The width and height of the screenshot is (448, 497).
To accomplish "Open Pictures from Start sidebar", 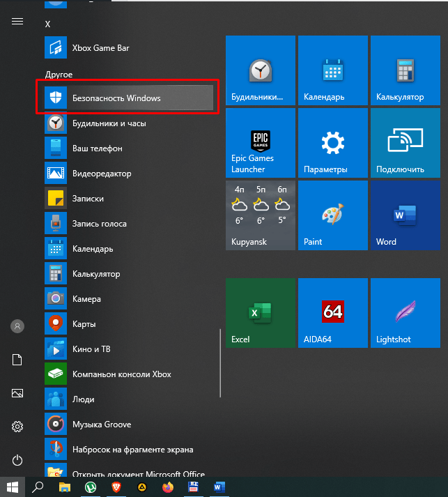I will point(17,393).
